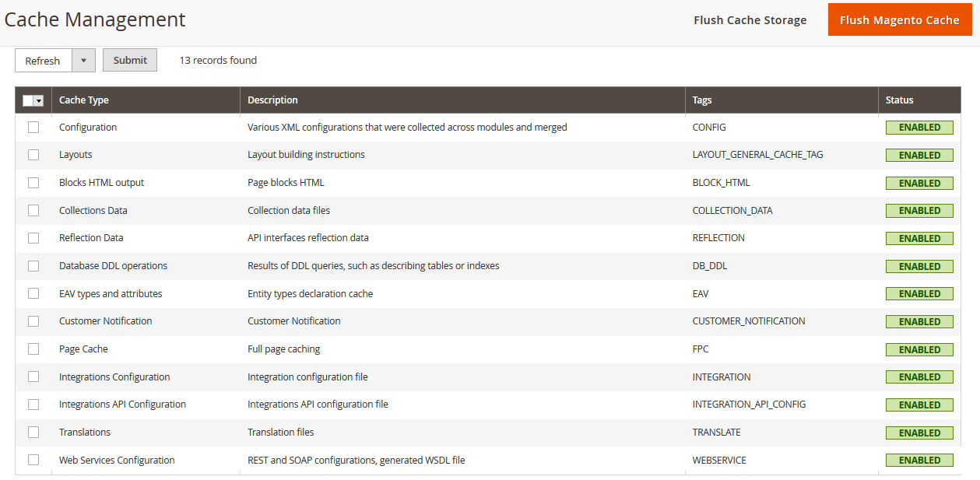Check the Configuration cache row checkbox
The width and height of the screenshot is (980, 480).
click(33, 127)
